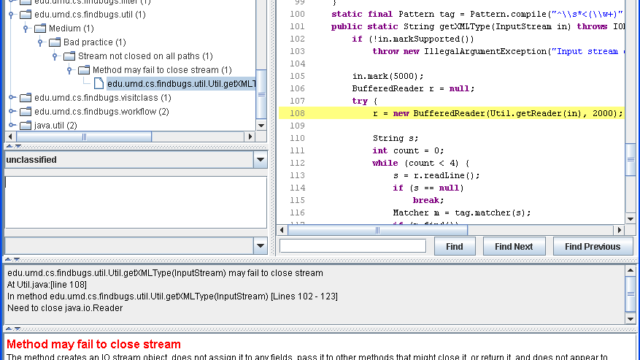Click source code scroll-left arrow
The height and width of the screenshot is (360, 640).
point(282,230)
